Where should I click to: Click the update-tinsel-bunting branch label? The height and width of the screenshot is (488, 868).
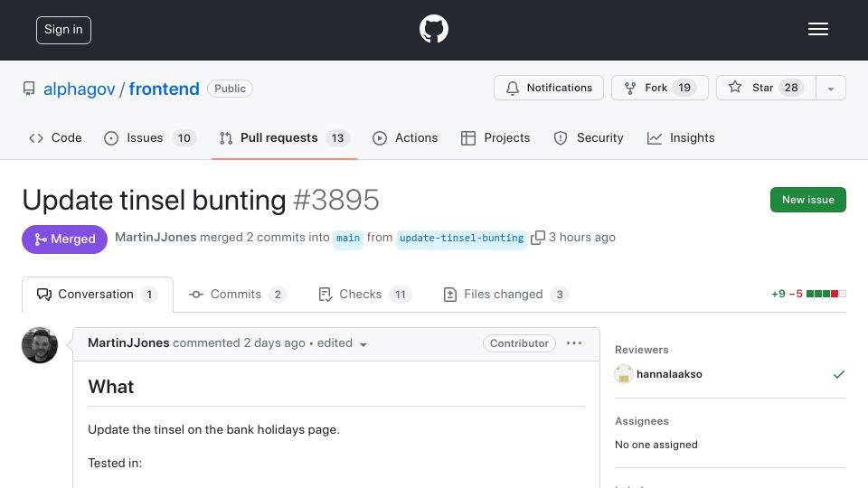461,238
